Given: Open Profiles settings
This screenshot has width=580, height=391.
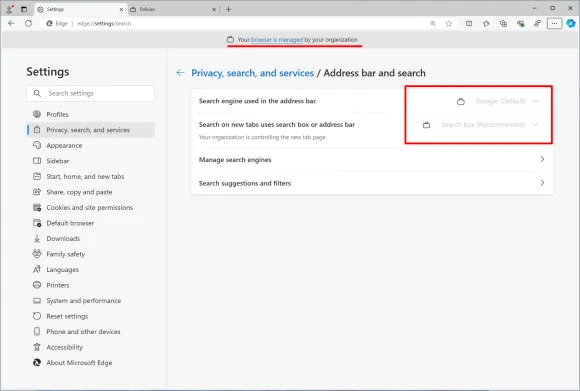Looking at the screenshot, I should [90, 114].
